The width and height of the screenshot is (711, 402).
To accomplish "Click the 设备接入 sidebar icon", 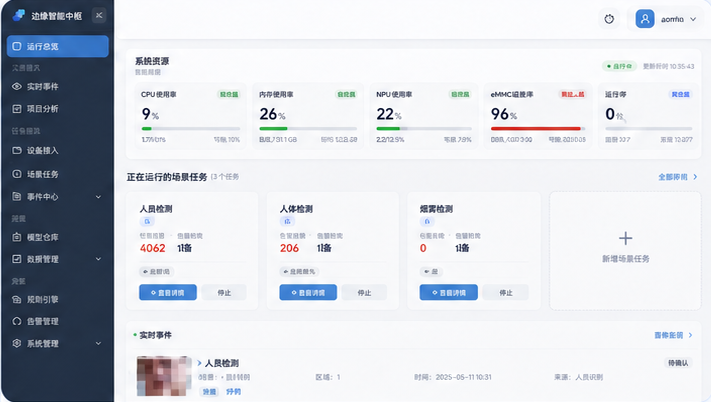I will tap(17, 150).
